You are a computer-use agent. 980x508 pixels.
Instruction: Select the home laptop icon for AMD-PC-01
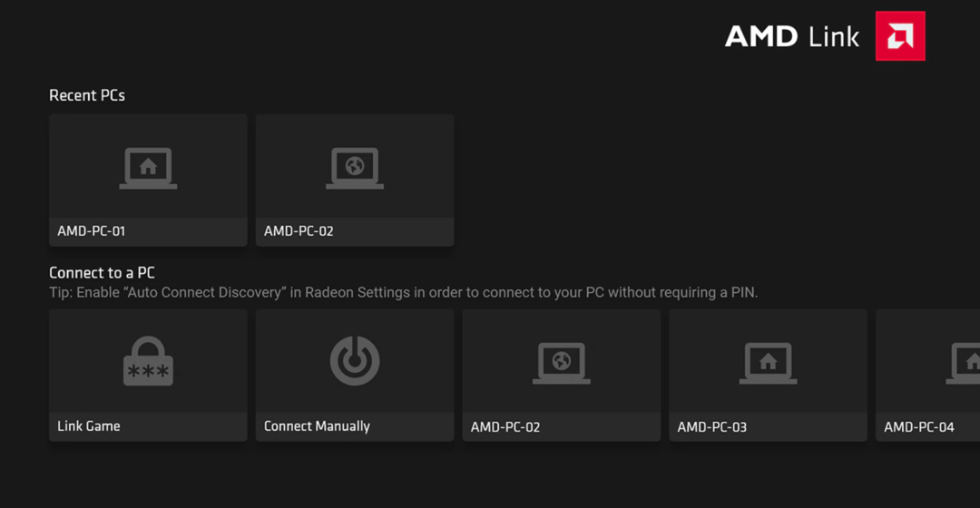(148, 168)
